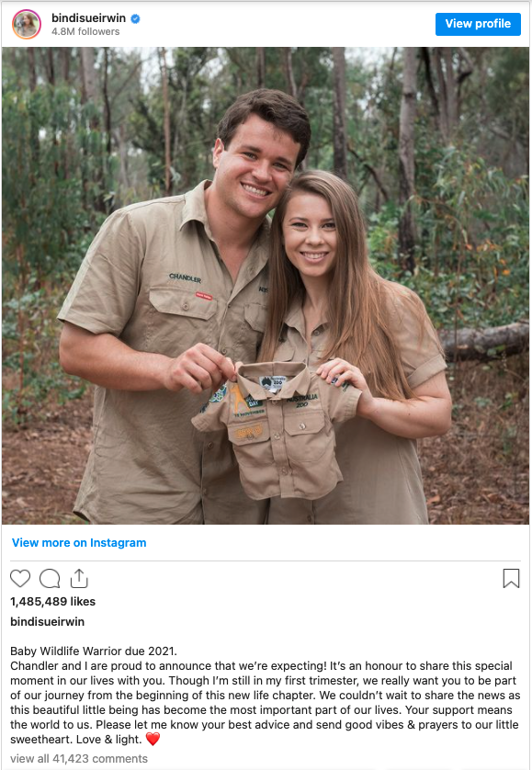
Task: Save post with the bookmark icon
Action: (x=511, y=579)
